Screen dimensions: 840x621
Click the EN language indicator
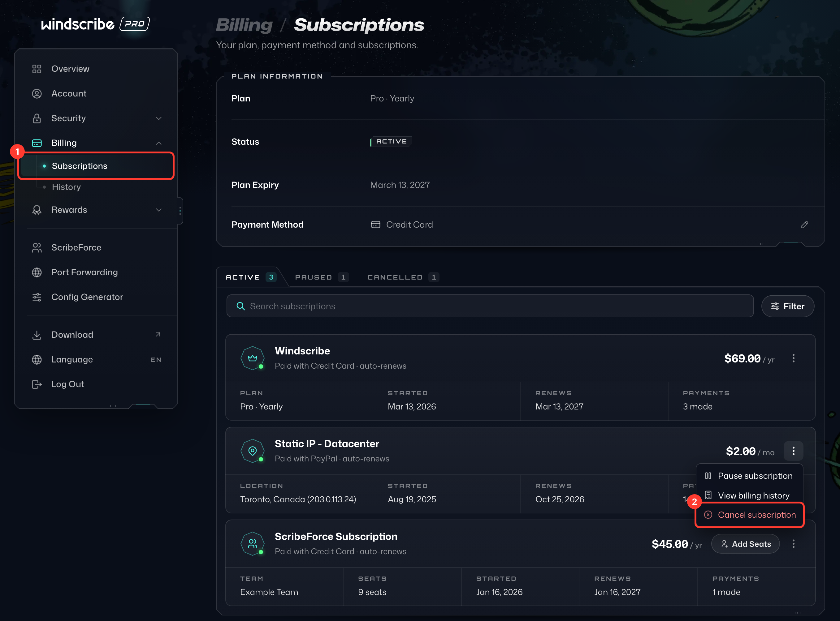tap(156, 360)
